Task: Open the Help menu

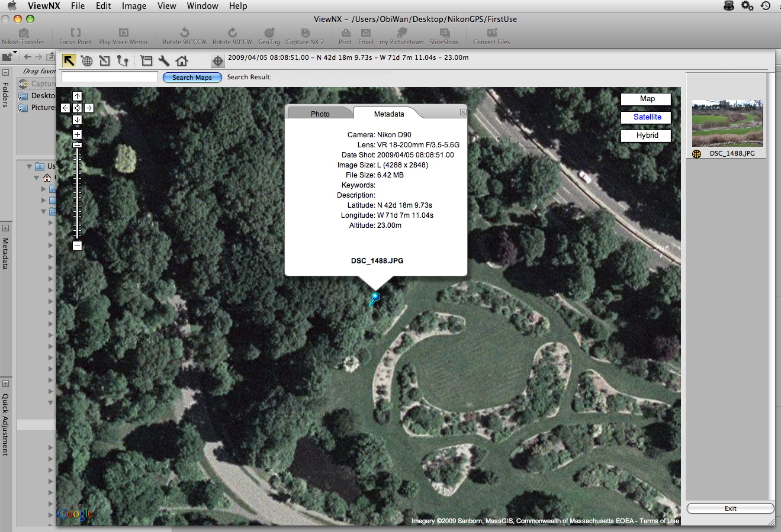Action: pyautogui.click(x=238, y=6)
